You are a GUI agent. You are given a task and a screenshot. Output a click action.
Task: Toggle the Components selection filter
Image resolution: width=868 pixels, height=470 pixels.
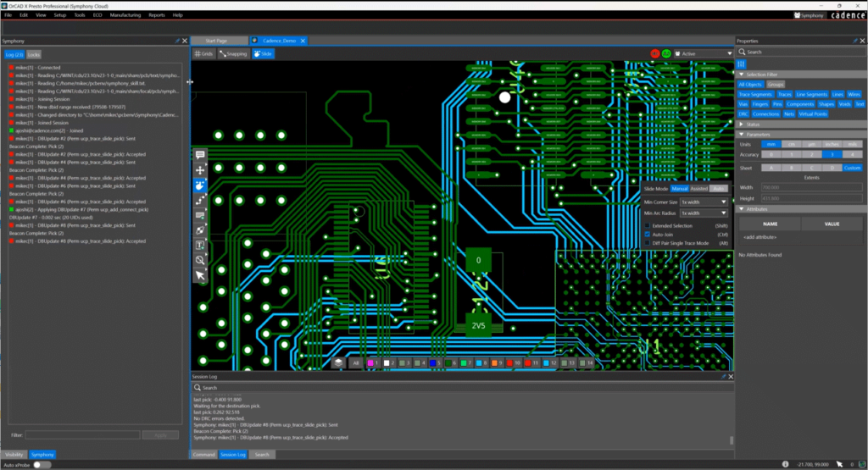click(x=800, y=104)
